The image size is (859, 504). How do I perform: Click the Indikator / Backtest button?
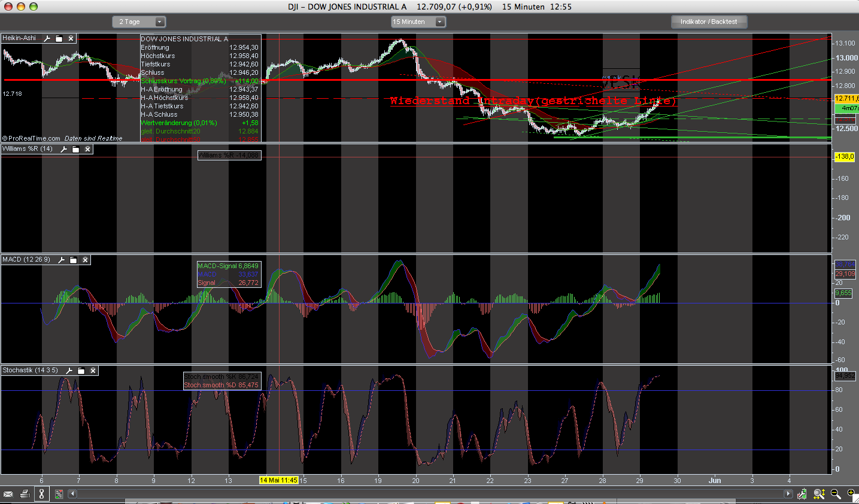point(709,22)
